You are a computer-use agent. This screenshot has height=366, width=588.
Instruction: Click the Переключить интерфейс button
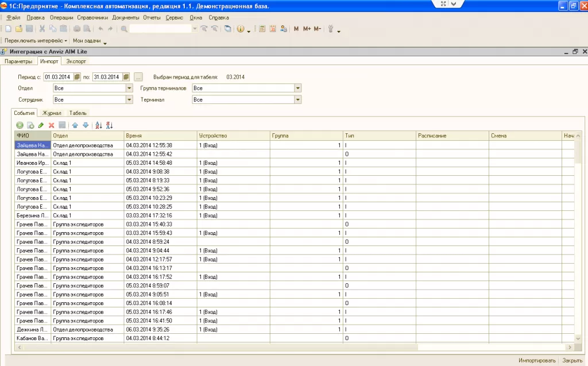pos(33,40)
